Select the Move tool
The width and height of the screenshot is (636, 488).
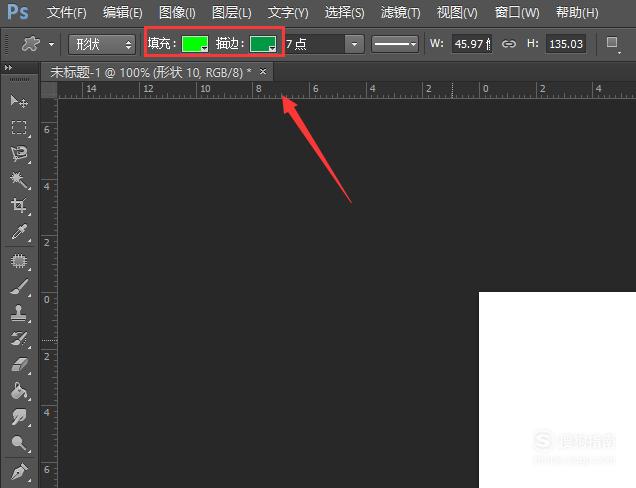19,101
